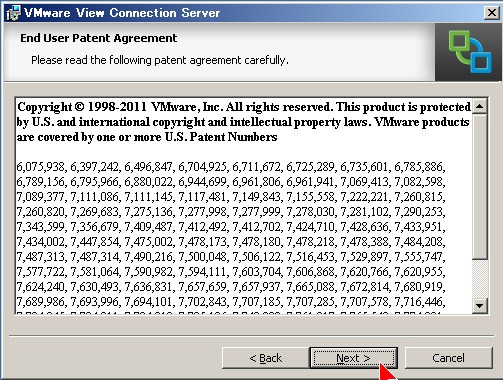Click the installer icon in title bar
The width and height of the screenshot is (503, 380).
(x=14, y=13)
